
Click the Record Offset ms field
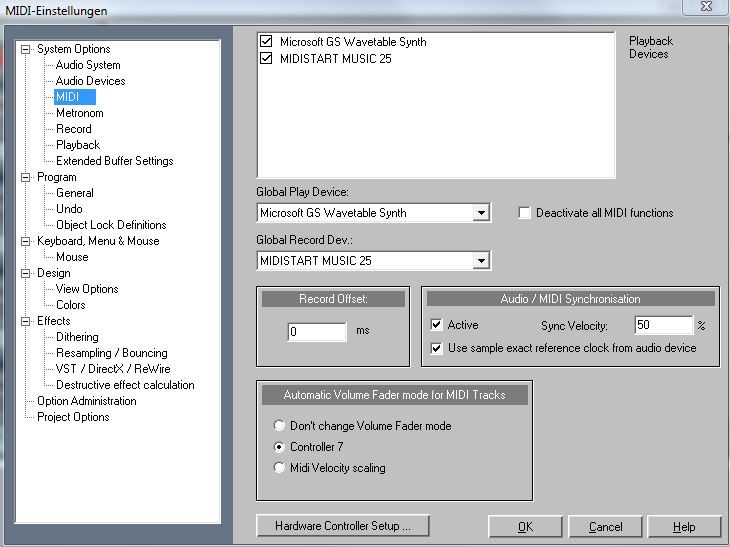[x=317, y=331]
